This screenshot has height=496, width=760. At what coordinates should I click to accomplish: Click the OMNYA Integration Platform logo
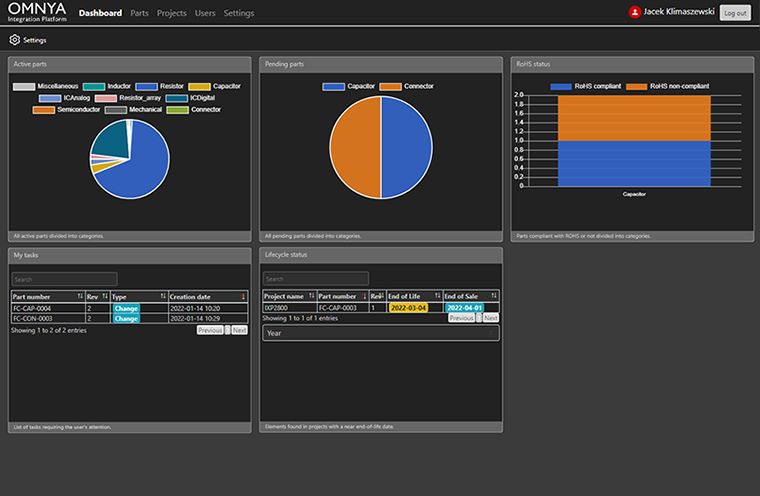(x=37, y=12)
